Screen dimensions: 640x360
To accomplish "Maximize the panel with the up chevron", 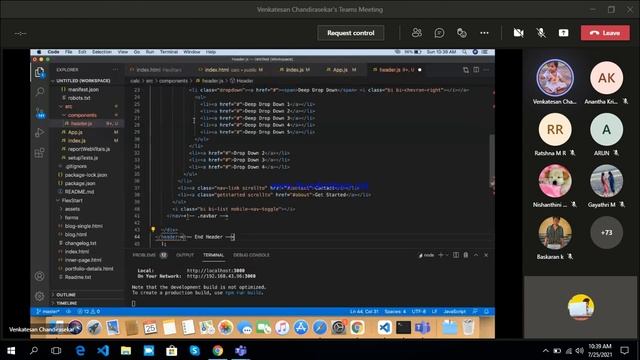I will [x=476, y=255].
